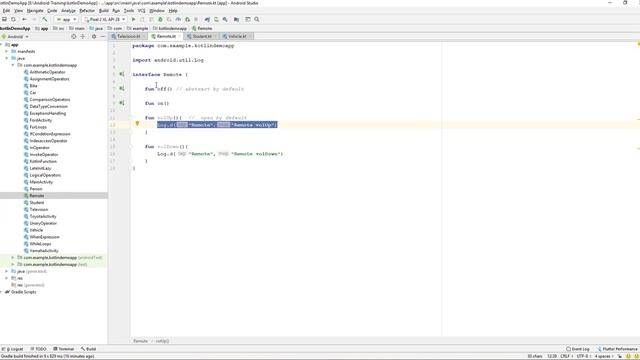Open the Pixel 2 XL device dropdown
This screenshot has width=640, height=360.
(x=104, y=19)
